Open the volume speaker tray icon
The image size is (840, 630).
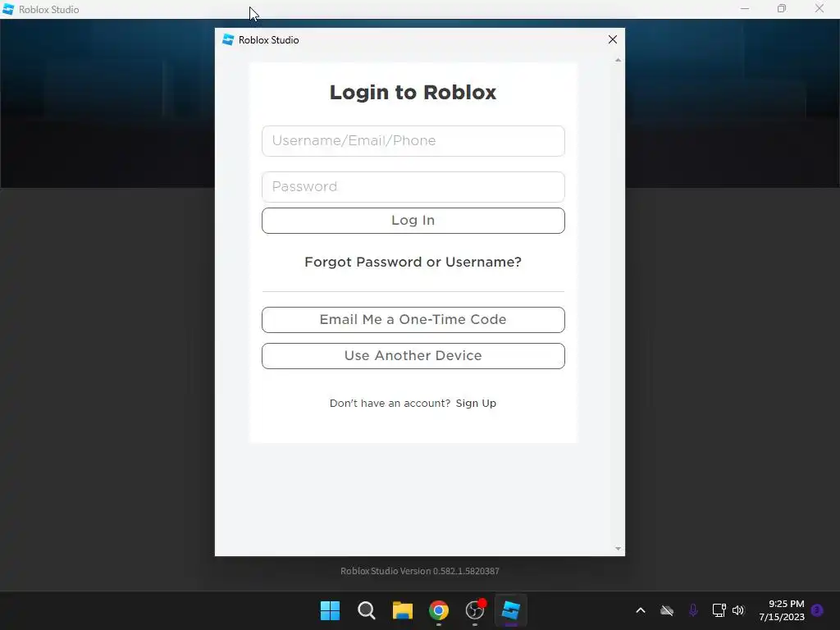[738, 610]
